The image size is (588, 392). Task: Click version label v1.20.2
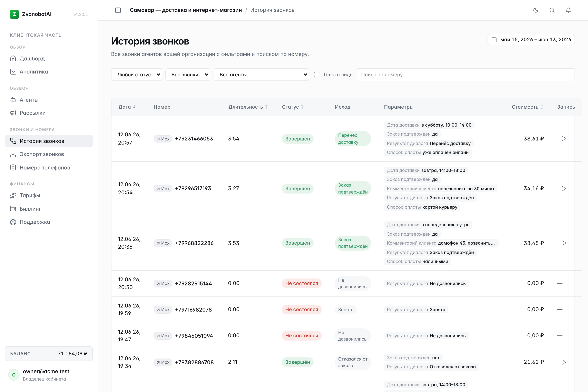[x=80, y=14]
